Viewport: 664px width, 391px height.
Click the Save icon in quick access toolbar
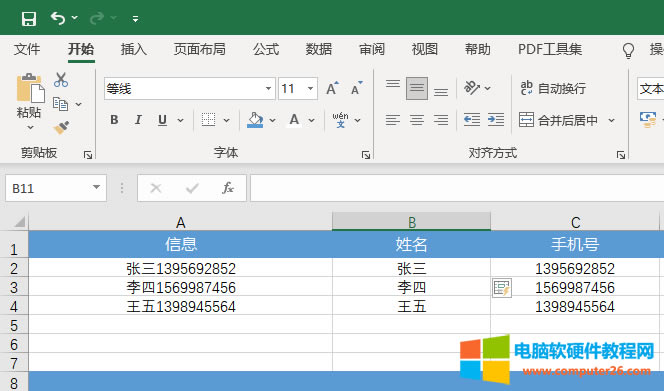click(29, 18)
